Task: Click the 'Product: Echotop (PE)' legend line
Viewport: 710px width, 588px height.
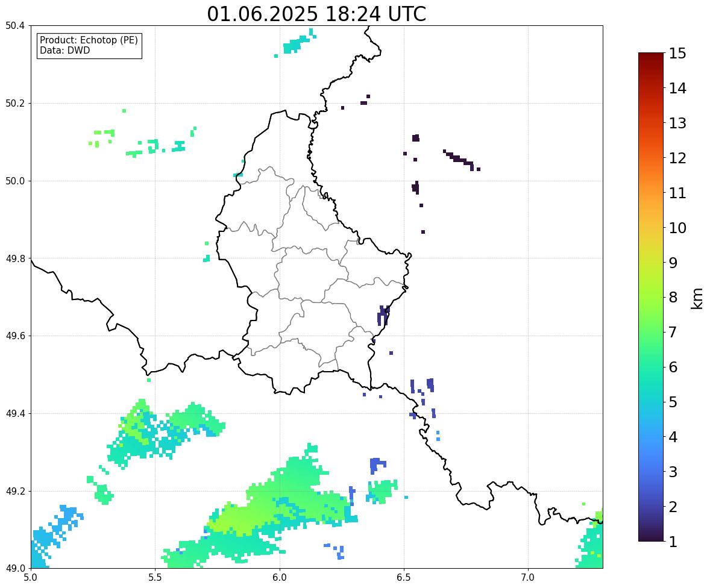Action: 89,40
